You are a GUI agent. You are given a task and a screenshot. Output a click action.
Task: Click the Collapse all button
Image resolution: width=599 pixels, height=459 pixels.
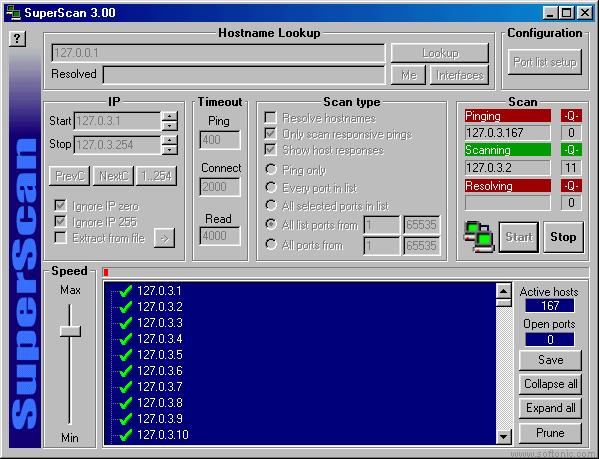coord(550,384)
